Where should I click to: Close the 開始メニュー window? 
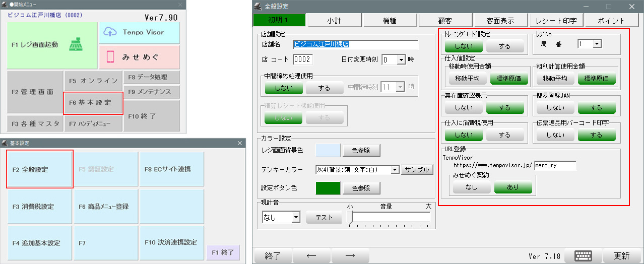(180, 4)
